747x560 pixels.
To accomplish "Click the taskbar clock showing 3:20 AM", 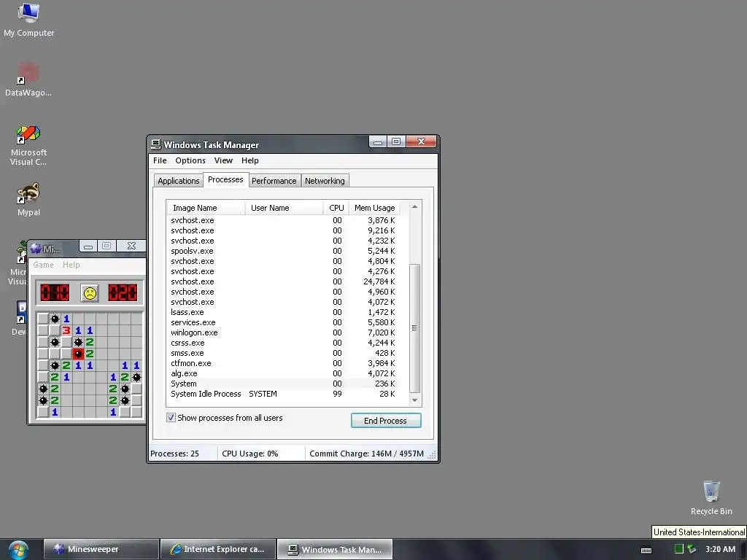I will (x=720, y=549).
